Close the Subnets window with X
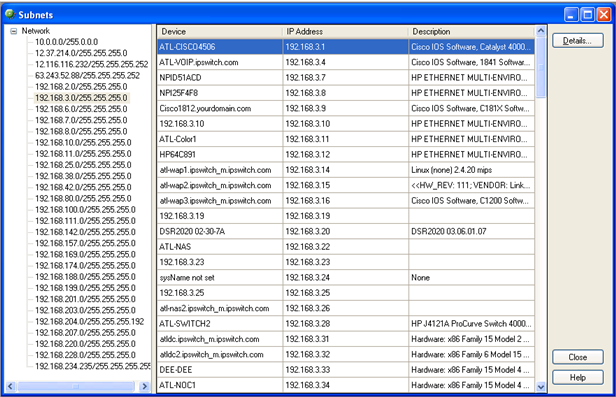 (x=604, y=15)
